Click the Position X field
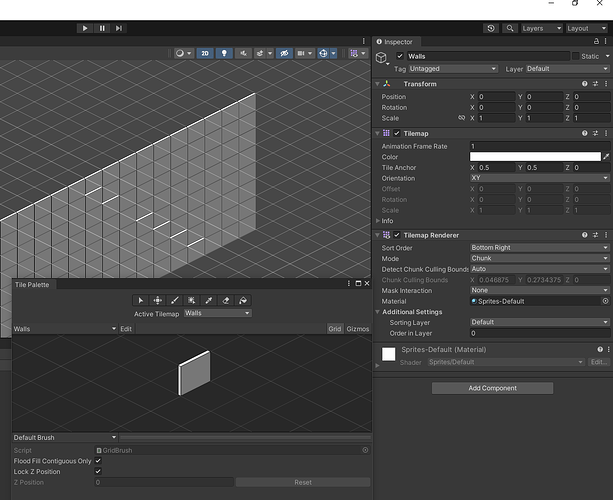The image size is (613, 500). tap(496, 97)
